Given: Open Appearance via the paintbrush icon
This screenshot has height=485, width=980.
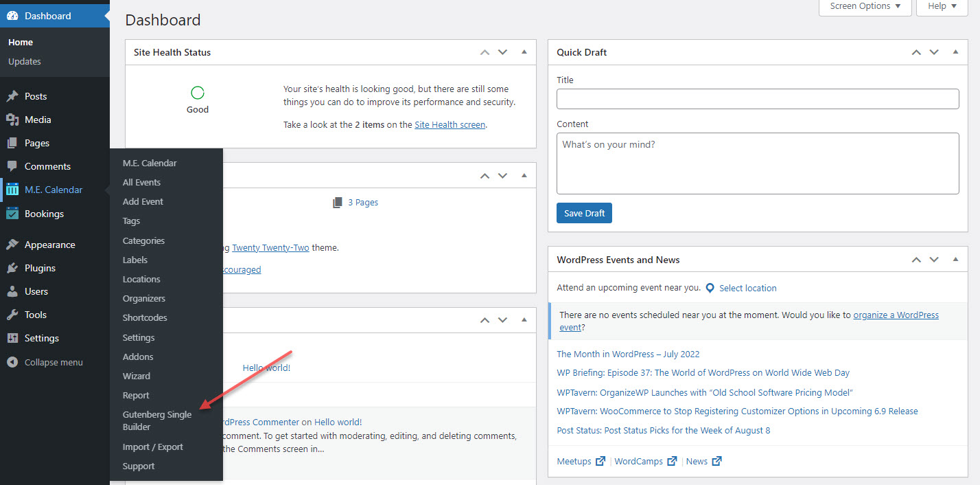Looking at the screenshot, I should 12,245.
